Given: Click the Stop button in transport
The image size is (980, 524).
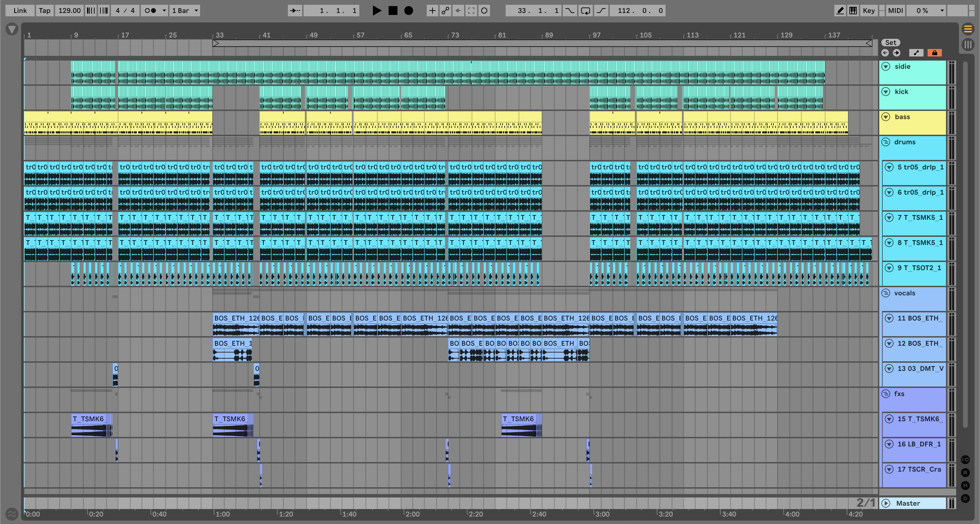Looking at the screenshot, I should point(393,11).
